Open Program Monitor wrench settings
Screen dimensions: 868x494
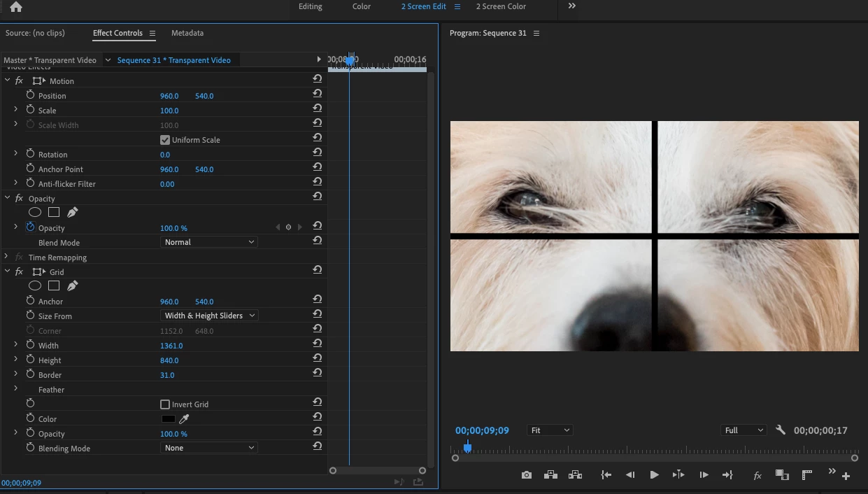781,430
